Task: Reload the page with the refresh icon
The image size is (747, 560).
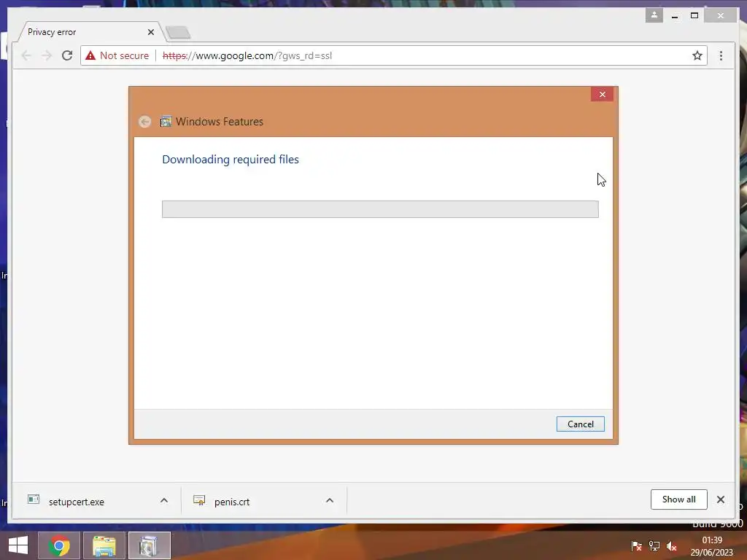Action: [x=67, y=55]
